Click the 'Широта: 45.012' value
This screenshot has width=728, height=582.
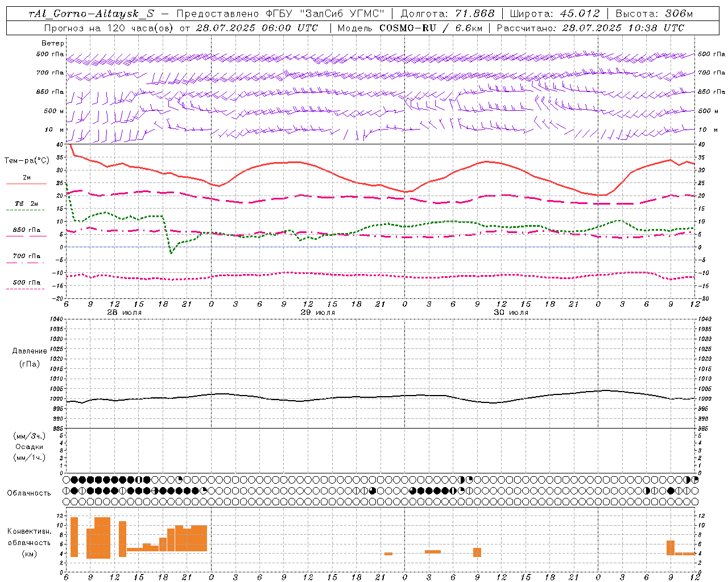555,14
